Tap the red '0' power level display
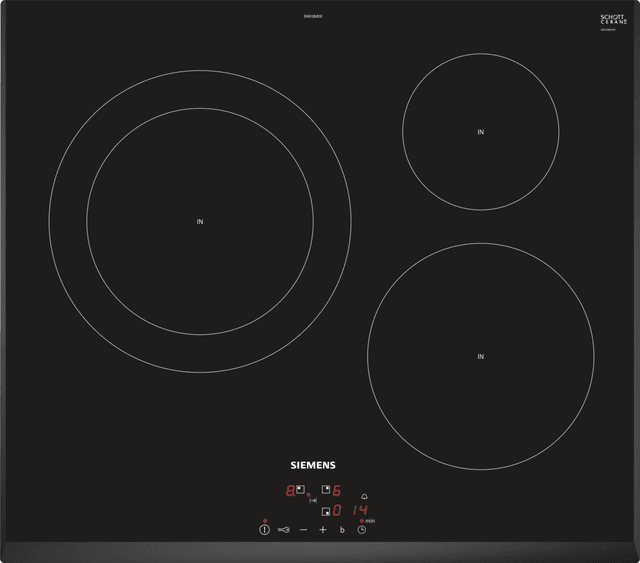Image resolution: width=640 pixels, height=563 pixels. tap(337, 510)
